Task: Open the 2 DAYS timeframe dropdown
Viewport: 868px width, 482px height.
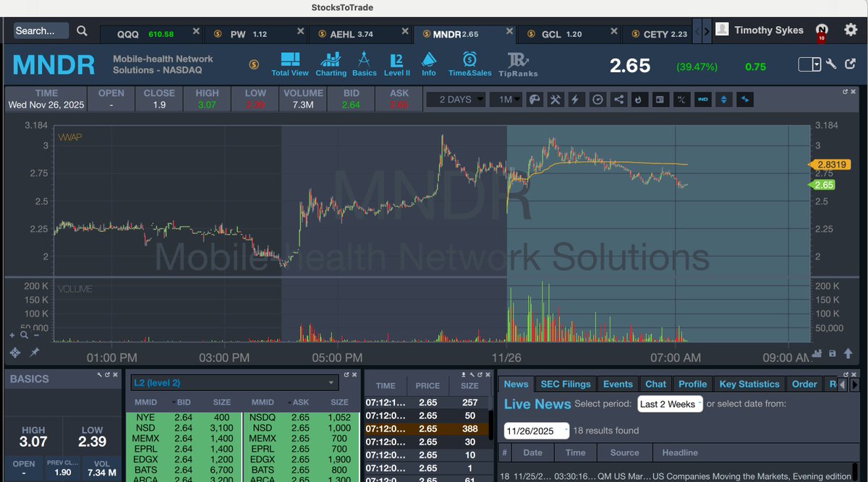Action: 456,99
